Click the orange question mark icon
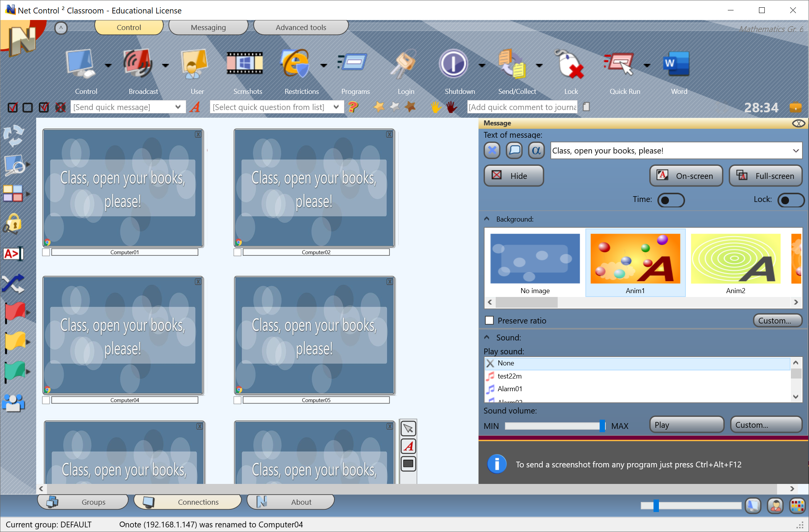The image size is (809, 532). (353, 107)
